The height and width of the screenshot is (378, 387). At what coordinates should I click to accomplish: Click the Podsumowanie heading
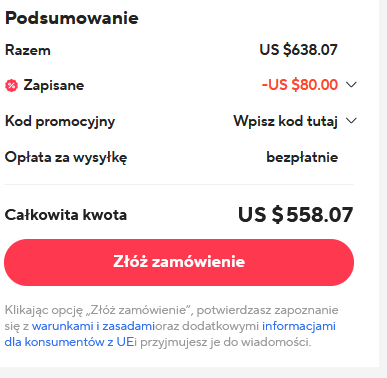tap(72, 18)
